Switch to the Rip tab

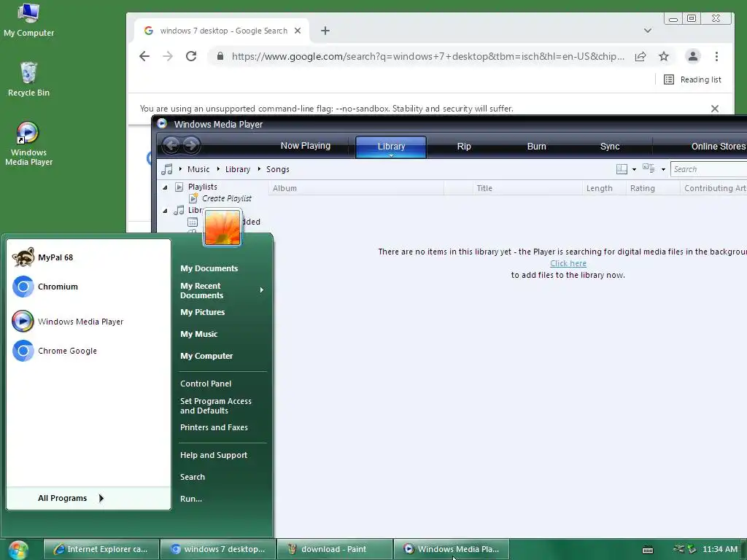coord(464,146)
